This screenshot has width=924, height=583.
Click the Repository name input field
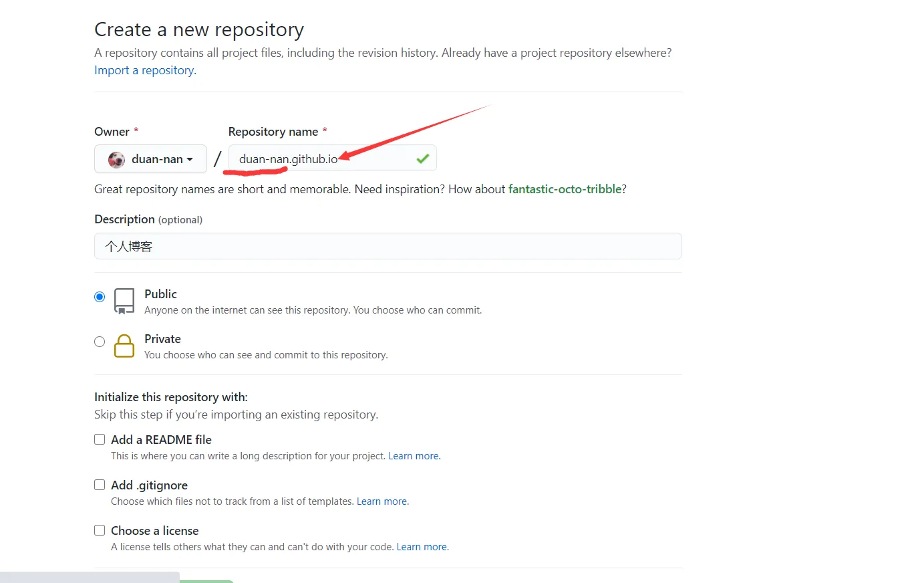point(332,158)
